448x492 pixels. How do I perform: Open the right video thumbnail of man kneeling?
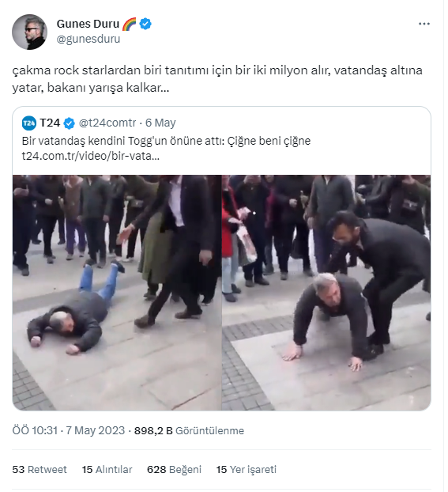326,293
